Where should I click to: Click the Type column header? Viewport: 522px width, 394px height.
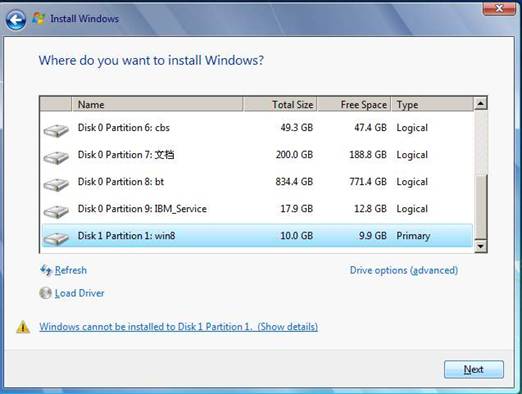click(x=432, y=104)
